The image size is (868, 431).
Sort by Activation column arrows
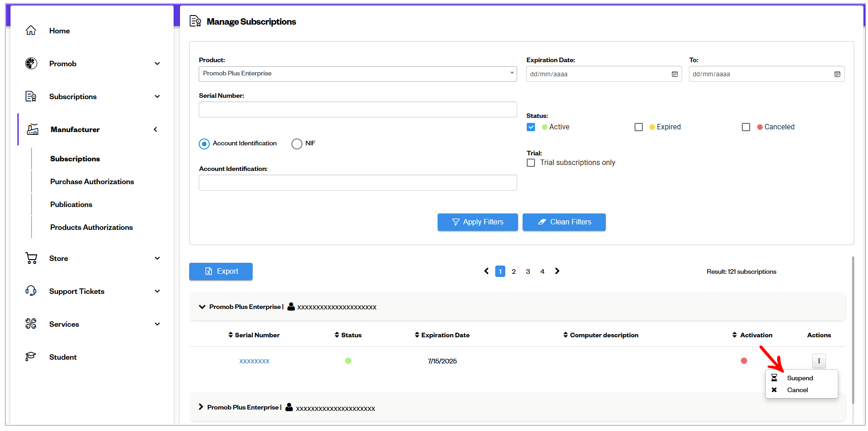[x=735, y=335]
